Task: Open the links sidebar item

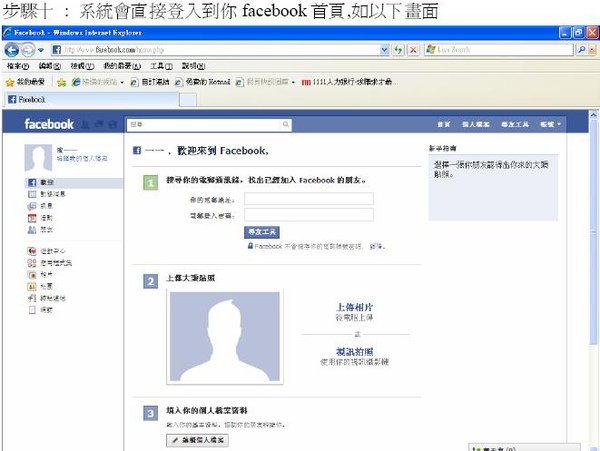Action: (x=46, y=298)
